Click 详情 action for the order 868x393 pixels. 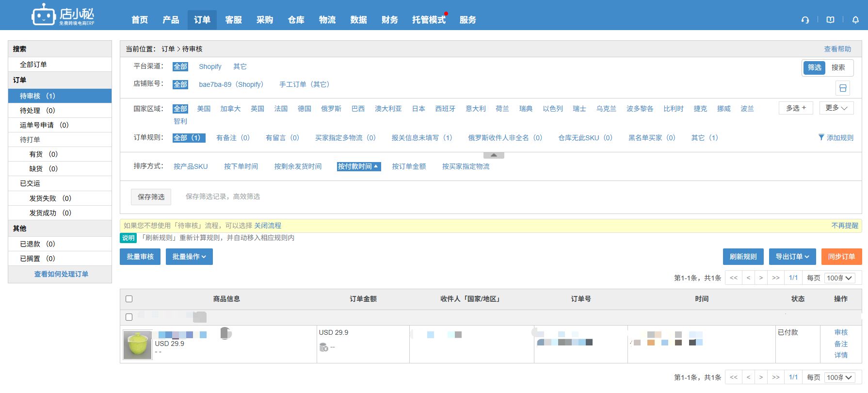(841, 355)
